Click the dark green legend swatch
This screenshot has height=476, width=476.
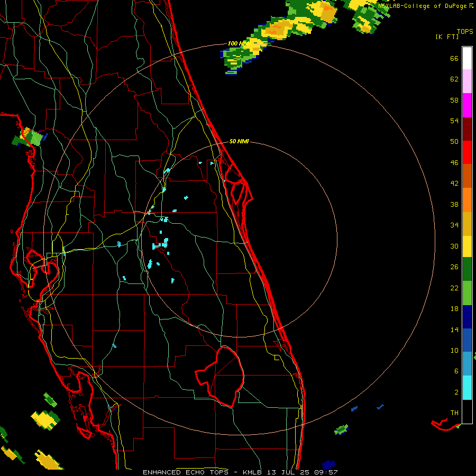[467, 269]
